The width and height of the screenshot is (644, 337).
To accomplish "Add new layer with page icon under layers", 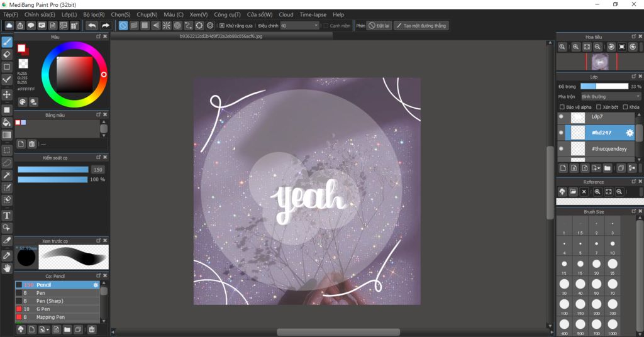I will (563, 168).
